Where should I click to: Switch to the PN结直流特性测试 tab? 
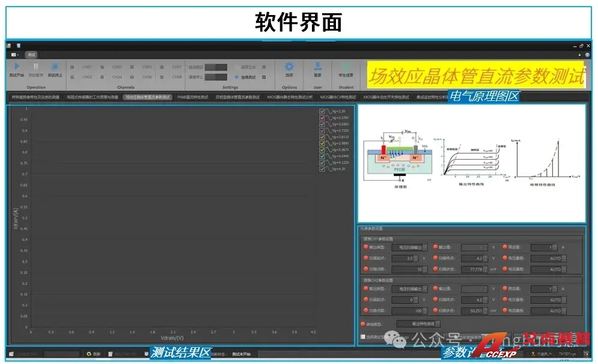[193, 97]
